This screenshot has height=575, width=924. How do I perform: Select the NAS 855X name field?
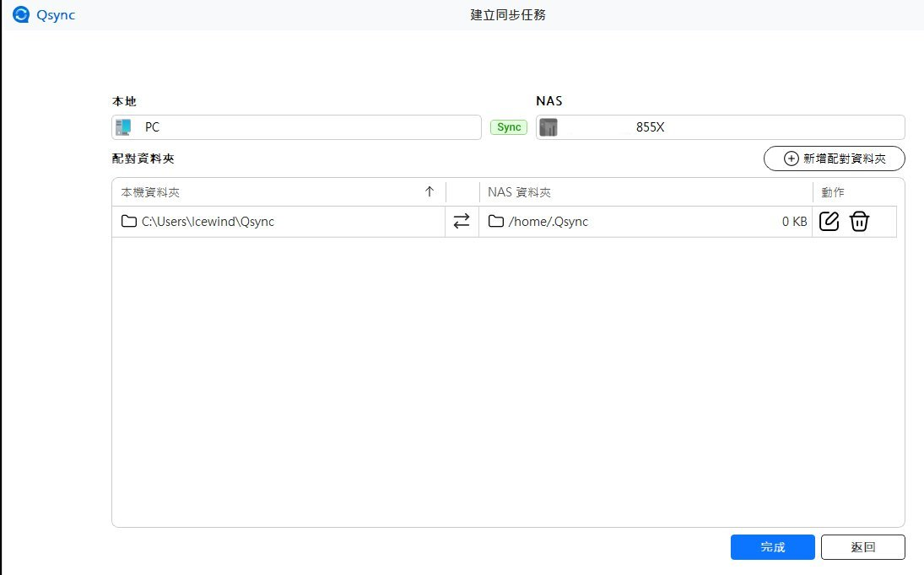726,127
